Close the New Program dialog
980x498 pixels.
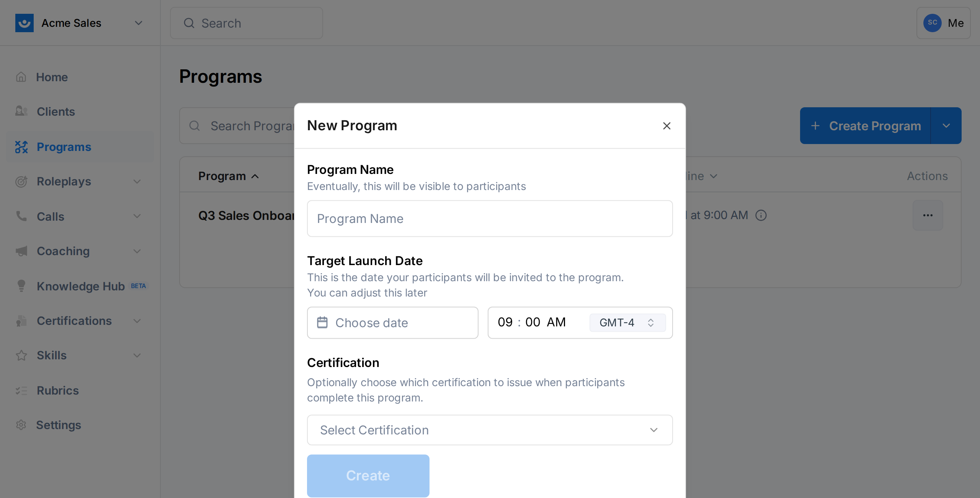coord(667,126)
